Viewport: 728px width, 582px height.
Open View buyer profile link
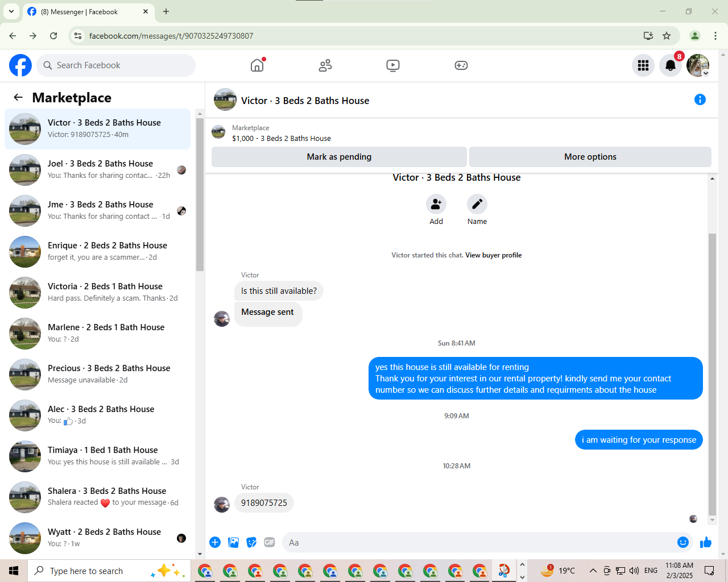tap(493, 255)
